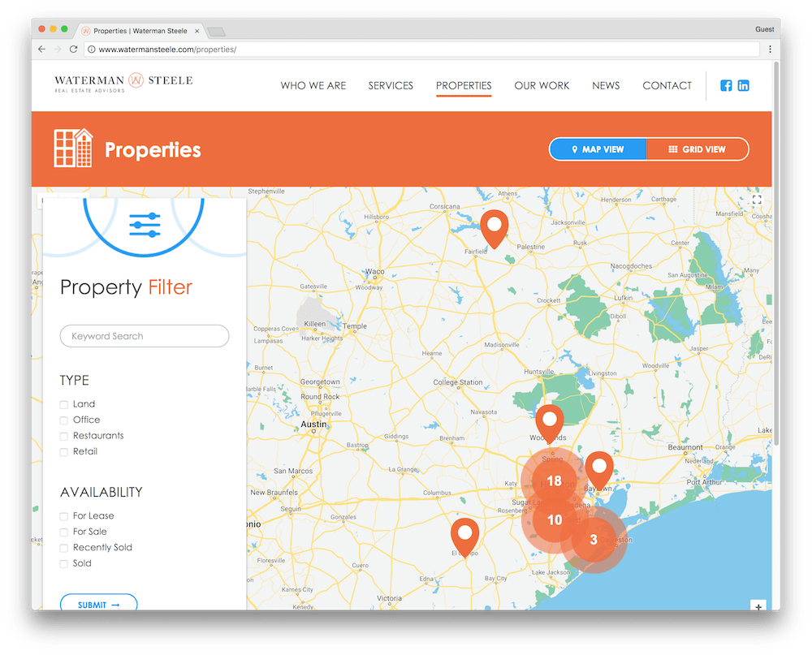The image size is (812, 655).
Task: Open the Services menu
Action: (391, 85)
